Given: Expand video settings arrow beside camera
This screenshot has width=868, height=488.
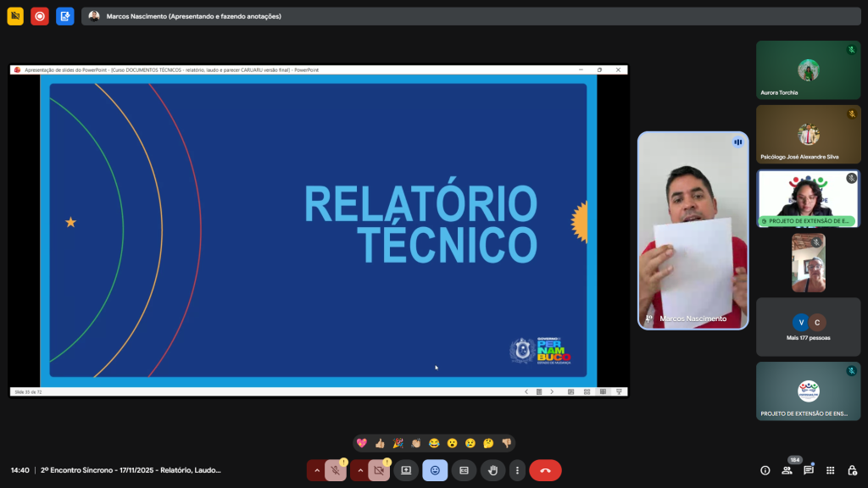Looking at the screenshot, I should pos(360,470).
